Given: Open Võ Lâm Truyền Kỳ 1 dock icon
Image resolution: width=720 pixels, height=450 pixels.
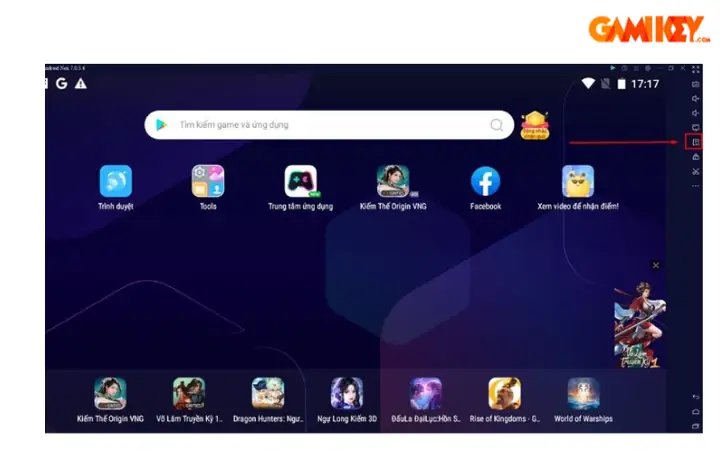Looking at the screenshot, I should (189, 393).
